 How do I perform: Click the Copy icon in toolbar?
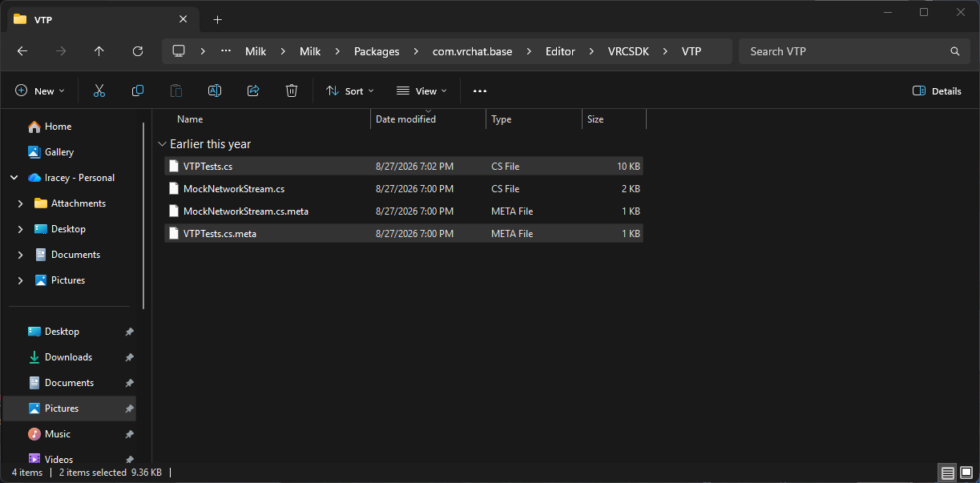point(138,91)
